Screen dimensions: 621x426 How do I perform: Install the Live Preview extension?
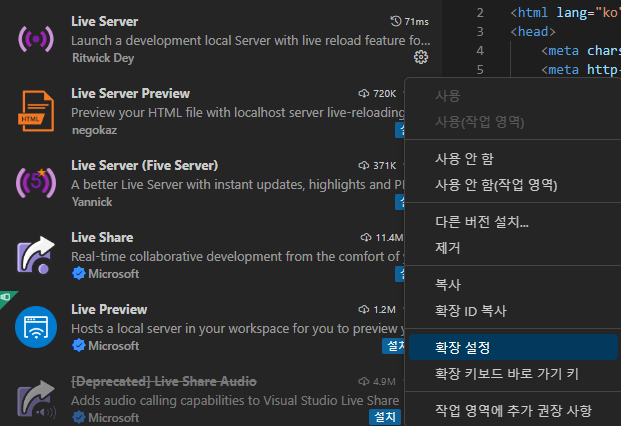[394, 346]
